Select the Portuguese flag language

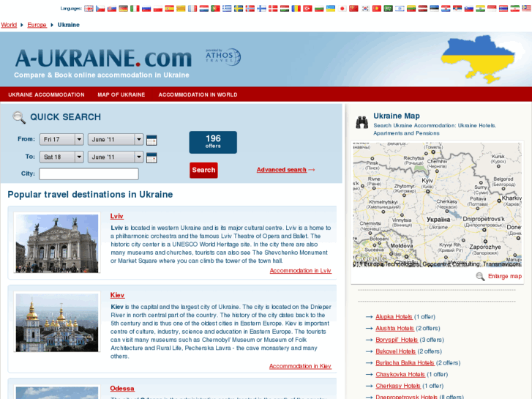215,9
